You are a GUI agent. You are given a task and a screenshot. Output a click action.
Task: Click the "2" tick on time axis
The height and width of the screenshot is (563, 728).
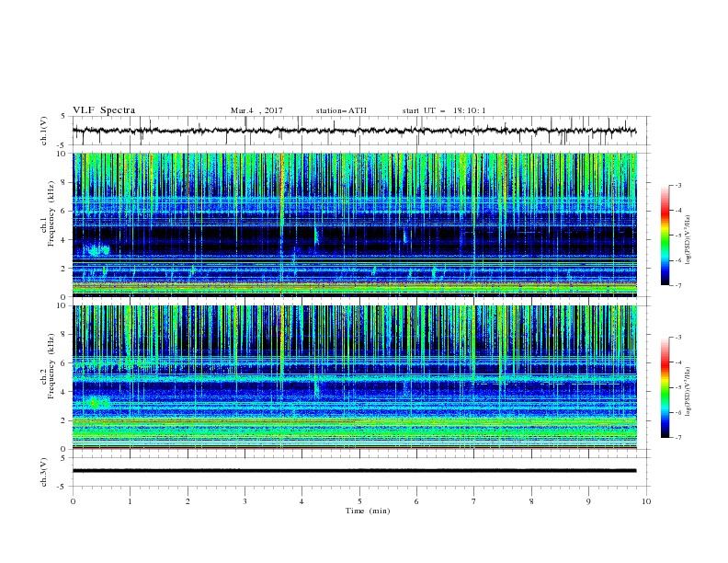point(188,501)
